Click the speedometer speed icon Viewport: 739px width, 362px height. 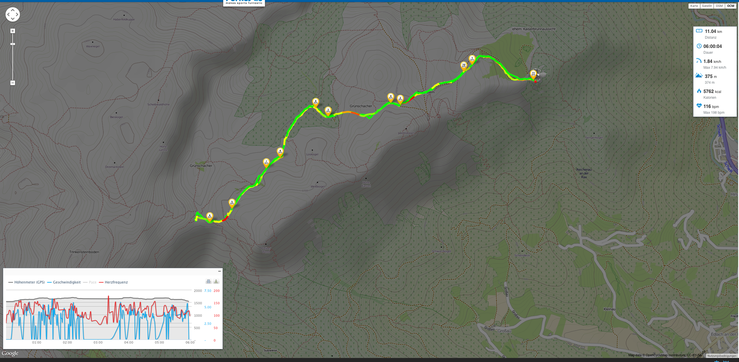point(699,61)
